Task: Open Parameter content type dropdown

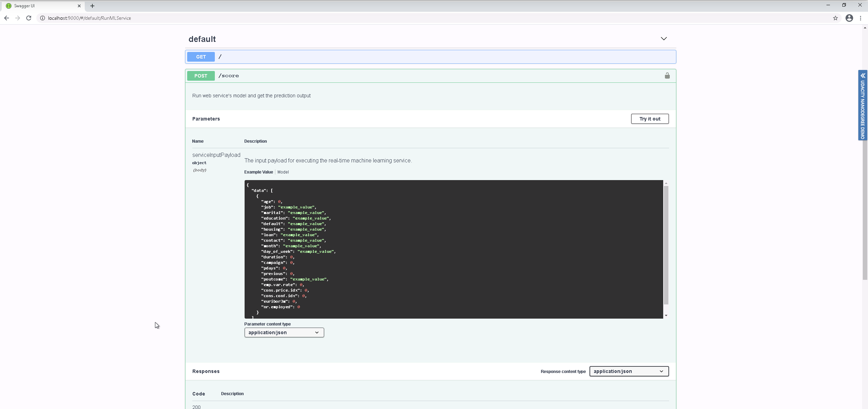Action: pos(284,332)
